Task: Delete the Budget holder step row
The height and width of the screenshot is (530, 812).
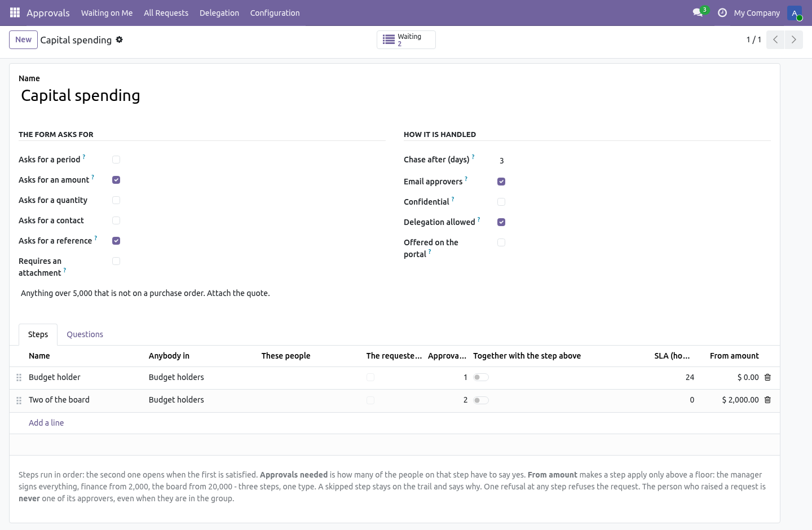Action: [767, 377]
